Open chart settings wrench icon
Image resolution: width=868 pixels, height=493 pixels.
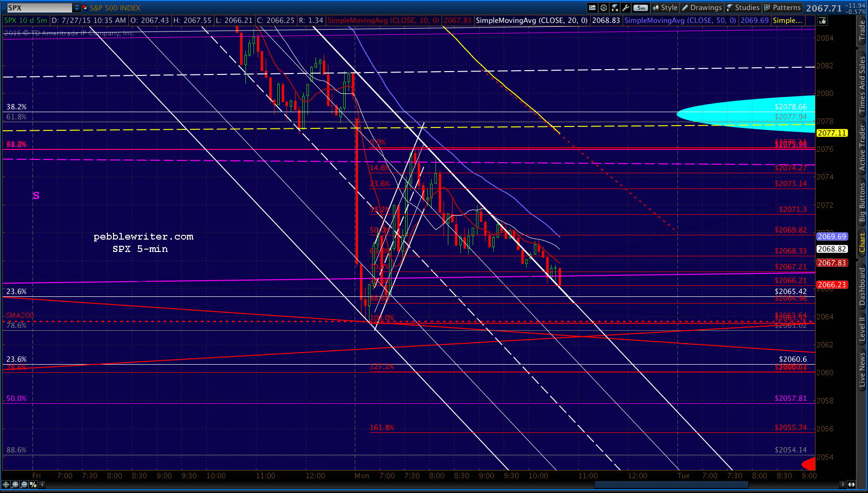(625, 8)
